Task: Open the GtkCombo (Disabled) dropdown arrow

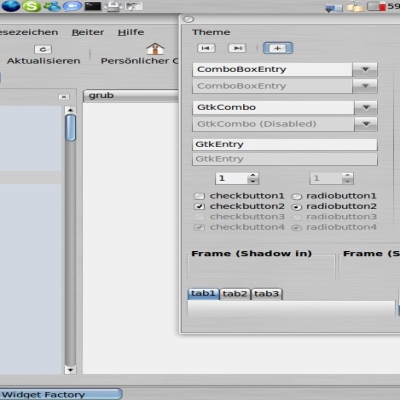Action: (x=366, y=124)
